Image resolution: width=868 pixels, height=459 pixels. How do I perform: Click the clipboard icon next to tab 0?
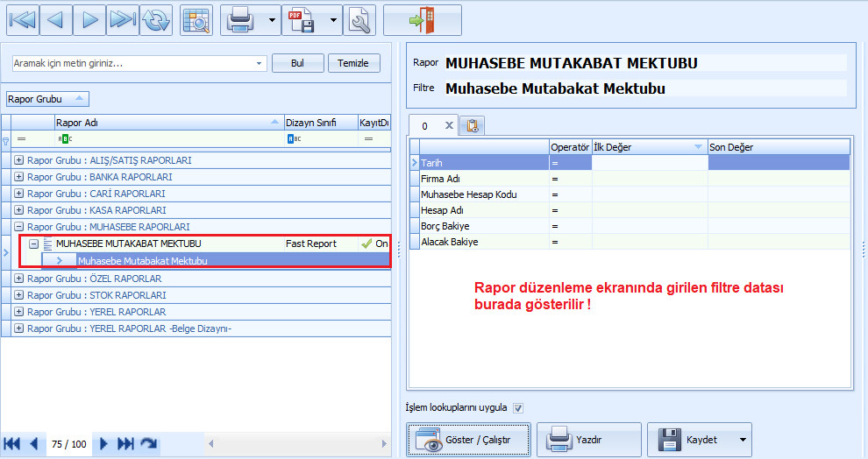point(472,125)
